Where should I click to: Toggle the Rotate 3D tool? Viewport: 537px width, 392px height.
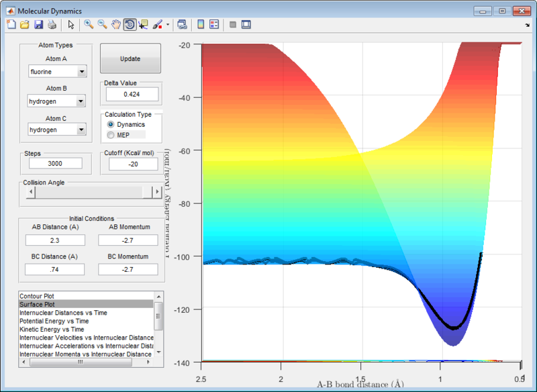point(129,25)
